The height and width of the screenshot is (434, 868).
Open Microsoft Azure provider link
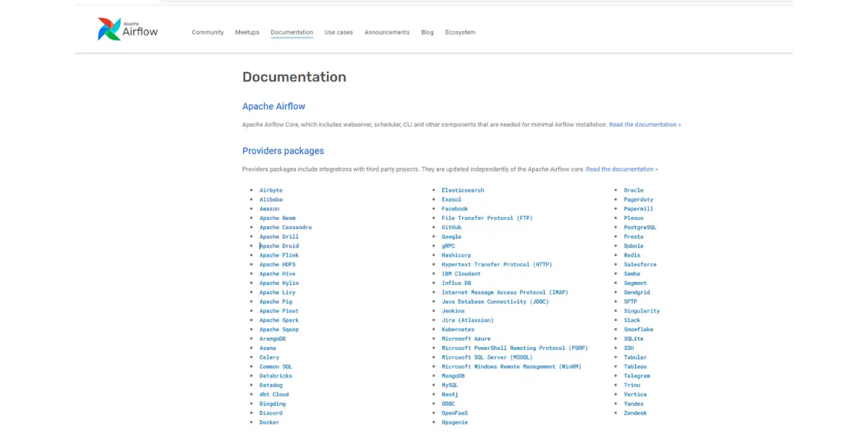click(467, 339)
